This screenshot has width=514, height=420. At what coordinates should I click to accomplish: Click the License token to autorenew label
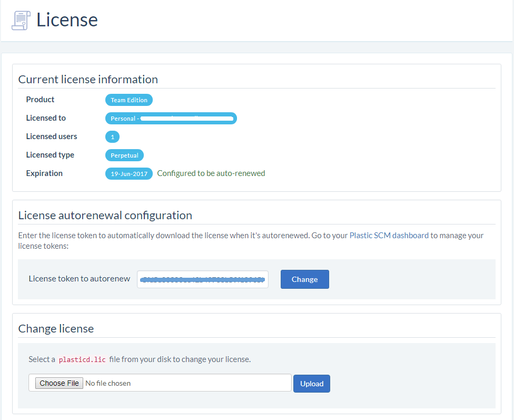[80, 279]
